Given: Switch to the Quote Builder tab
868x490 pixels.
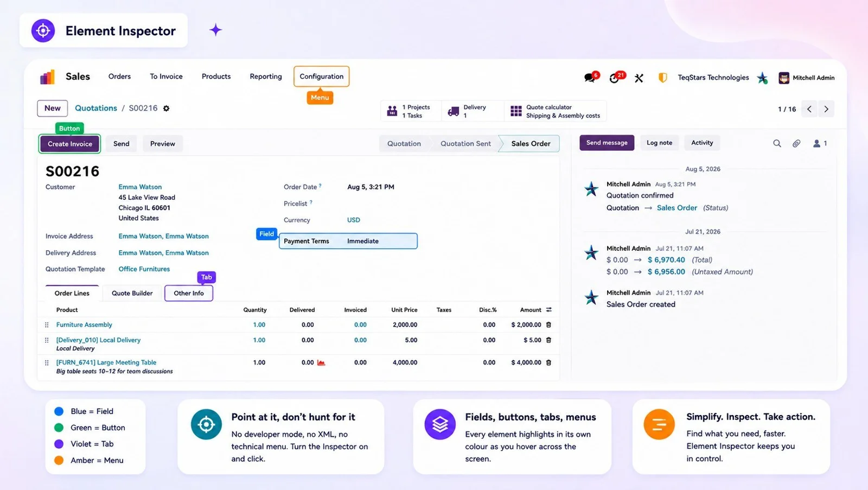Looking at the screenshot, I should pos(132,293).
